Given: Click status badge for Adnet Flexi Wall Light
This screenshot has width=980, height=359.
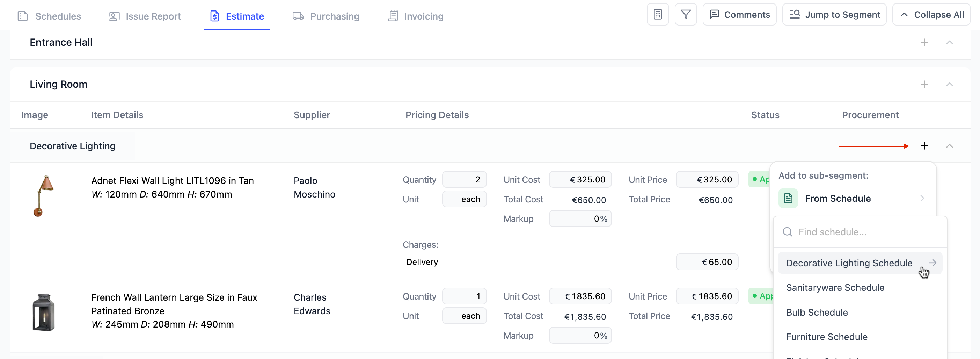Looking at the screenshot, I should 759,179.
